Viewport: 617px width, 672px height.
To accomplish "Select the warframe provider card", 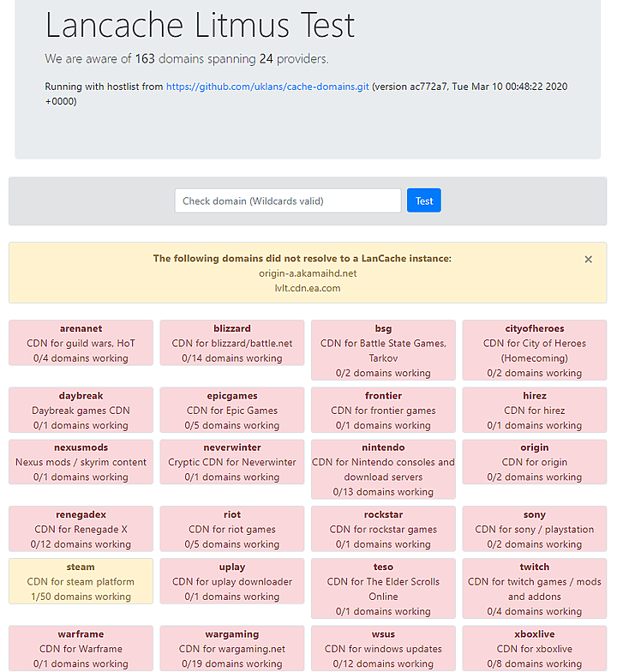I will pyautogui.click(x=81, y=648).
